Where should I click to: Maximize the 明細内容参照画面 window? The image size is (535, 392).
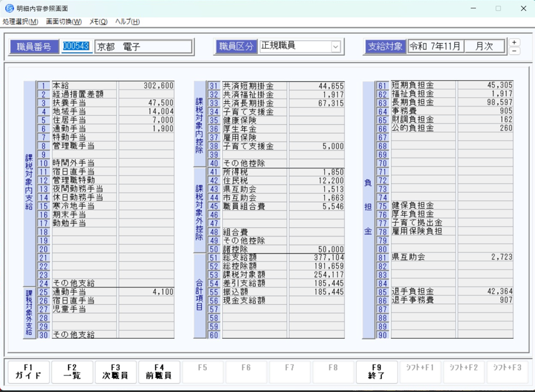coord(498,8)
